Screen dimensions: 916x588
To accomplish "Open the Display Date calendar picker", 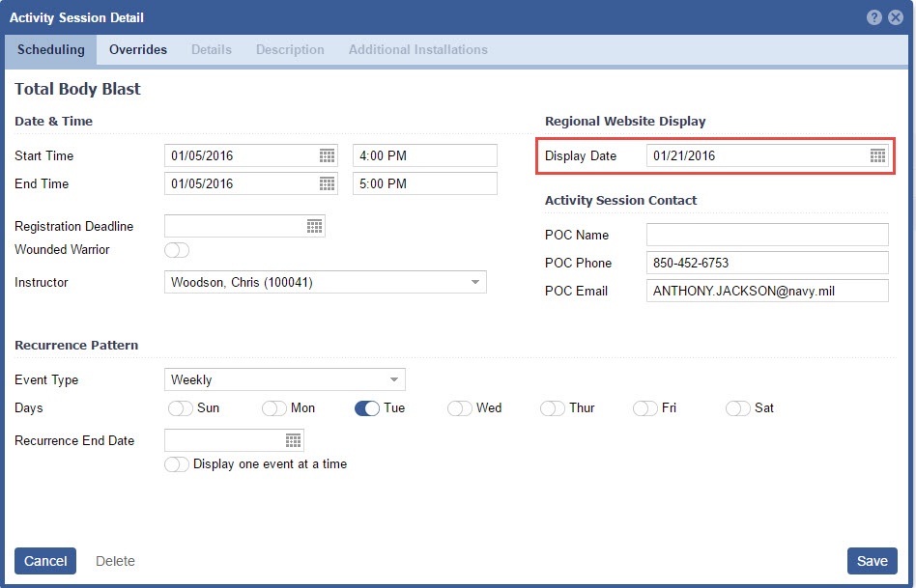I will tap(877, 155).
